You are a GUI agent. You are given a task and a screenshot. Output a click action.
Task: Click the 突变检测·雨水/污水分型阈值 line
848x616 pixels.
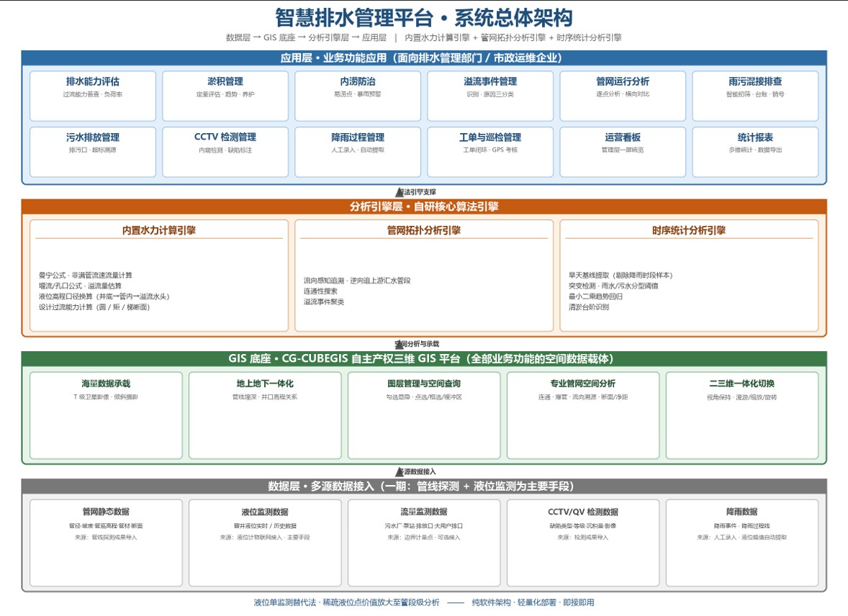tap(613, 286)
